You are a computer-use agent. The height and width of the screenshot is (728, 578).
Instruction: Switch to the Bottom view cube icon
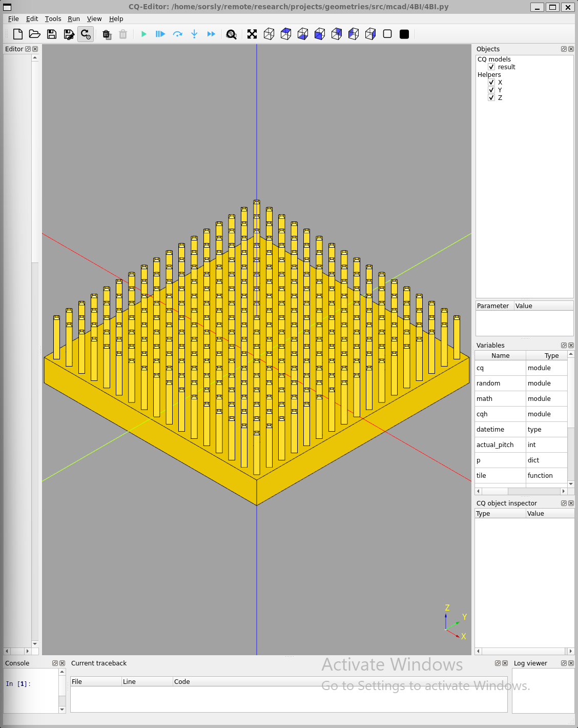point(303,34)
